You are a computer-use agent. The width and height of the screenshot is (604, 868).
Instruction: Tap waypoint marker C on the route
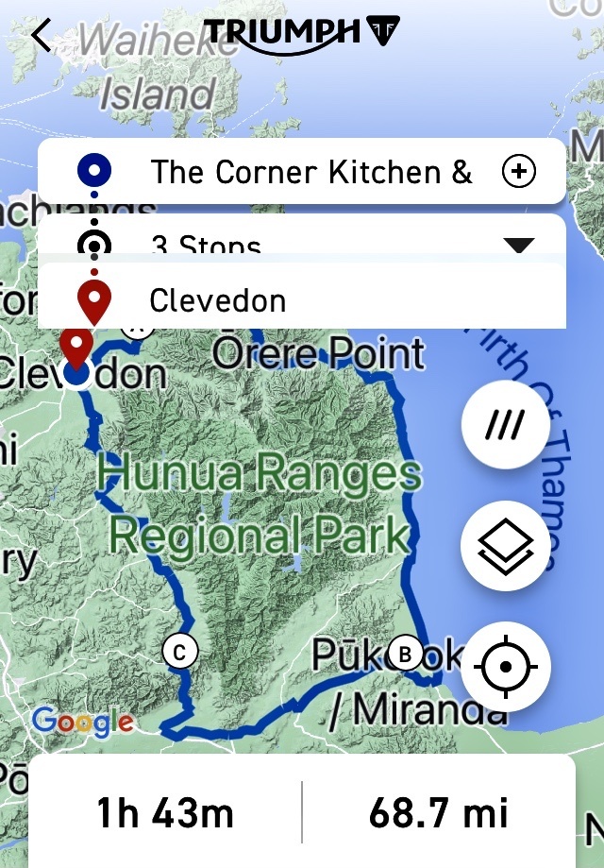(x=180, y=652)
